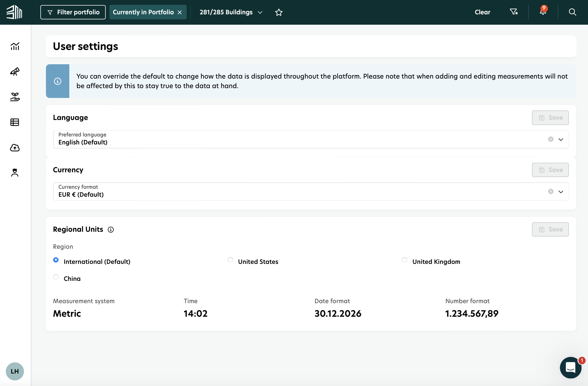The height and width of the screenshot is (386, 588).
Task: Click the telescope sidebar icon
Action: point(15,71)
